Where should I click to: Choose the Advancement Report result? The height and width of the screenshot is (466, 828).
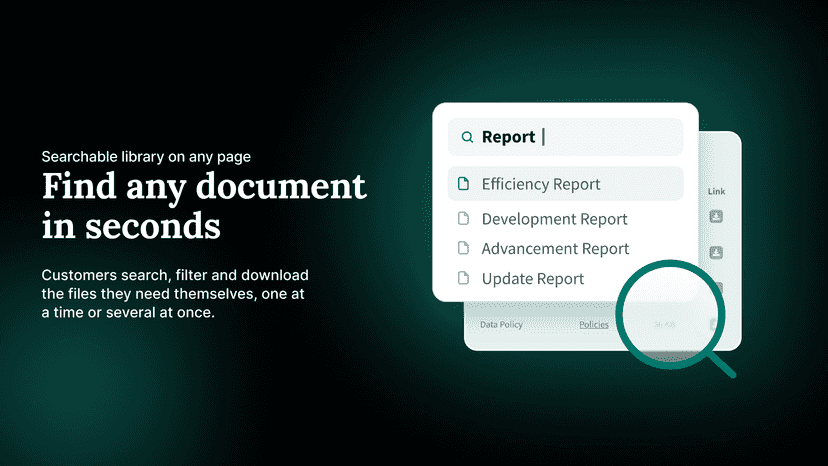[555, 248]
